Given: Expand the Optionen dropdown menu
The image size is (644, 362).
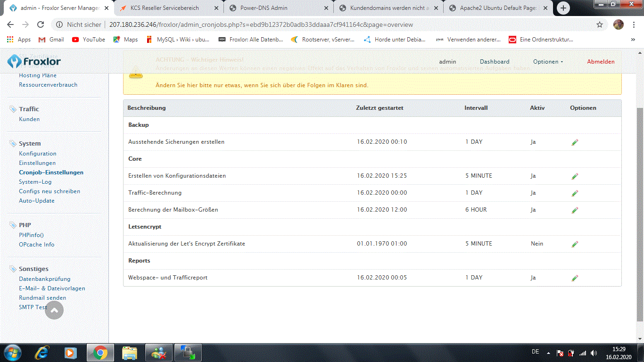Looking at the screenshot, I should point(548,62).
